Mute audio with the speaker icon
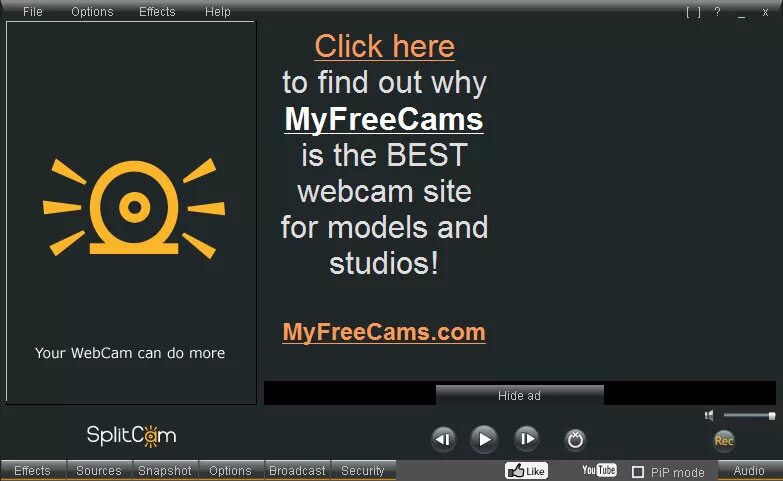This screenshot has height=481, width=783. (709, 415)
